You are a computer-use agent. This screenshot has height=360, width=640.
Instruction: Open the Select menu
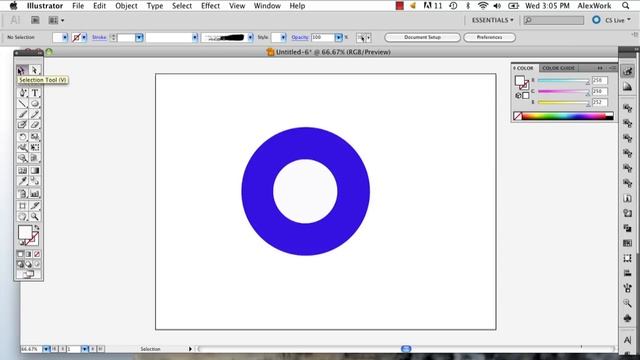(182, 6)
